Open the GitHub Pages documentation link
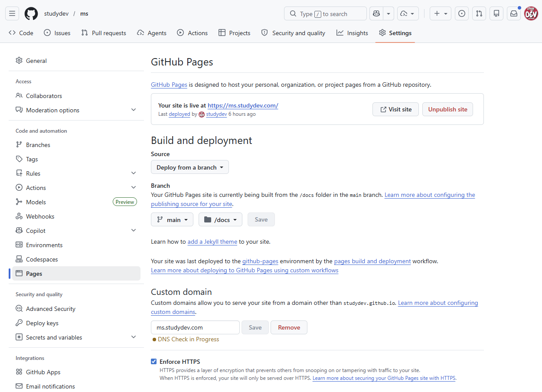Screen dimensions: 542x392 pos(169,85)
